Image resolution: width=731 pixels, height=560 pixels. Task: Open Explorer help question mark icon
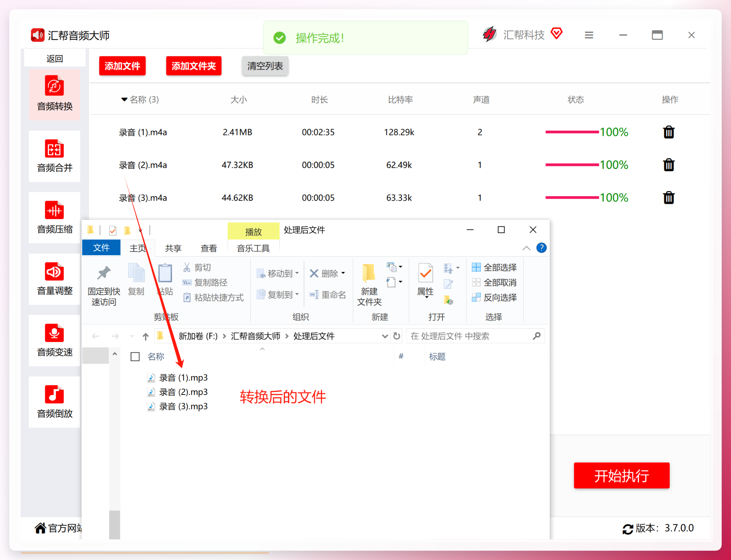pos(541,248)
